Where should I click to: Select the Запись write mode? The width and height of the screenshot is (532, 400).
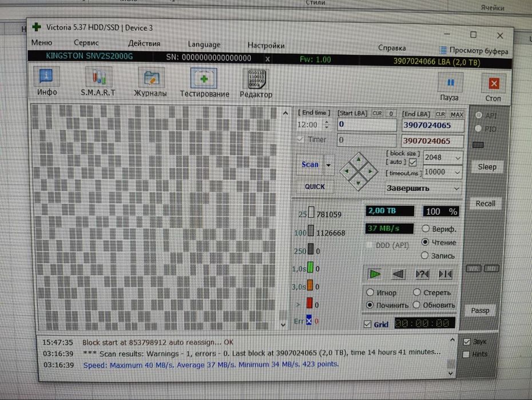pyautogui.click(x=424, y=255)
